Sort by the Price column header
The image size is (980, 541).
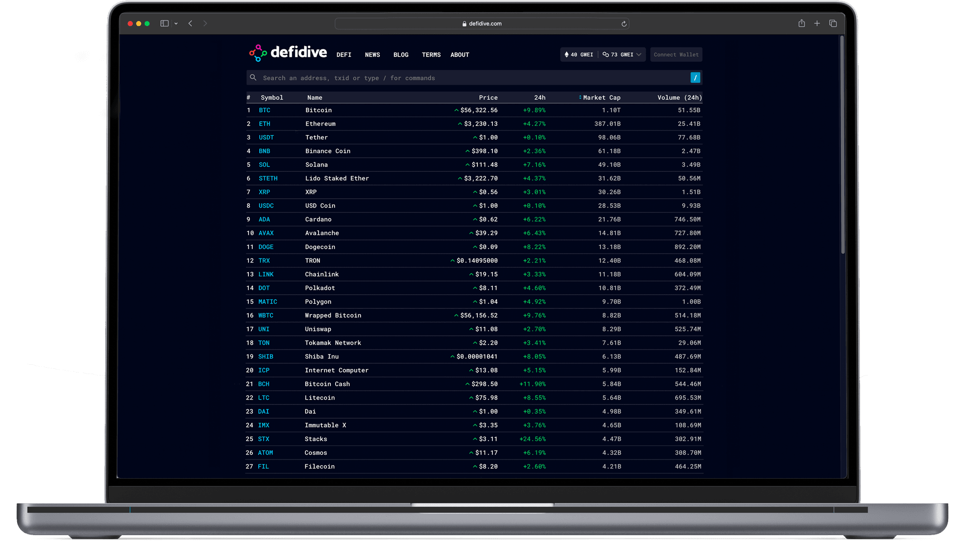coord(488,97)
